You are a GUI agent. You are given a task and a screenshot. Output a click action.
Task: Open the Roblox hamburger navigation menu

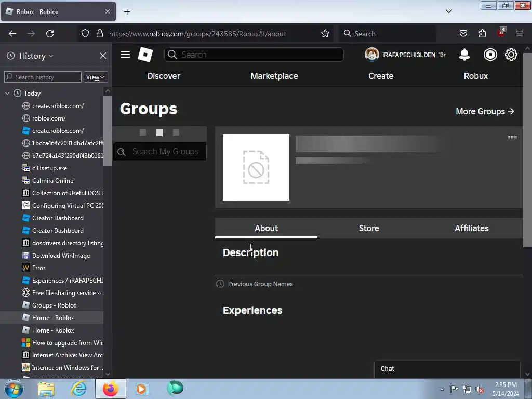point(125,55)
